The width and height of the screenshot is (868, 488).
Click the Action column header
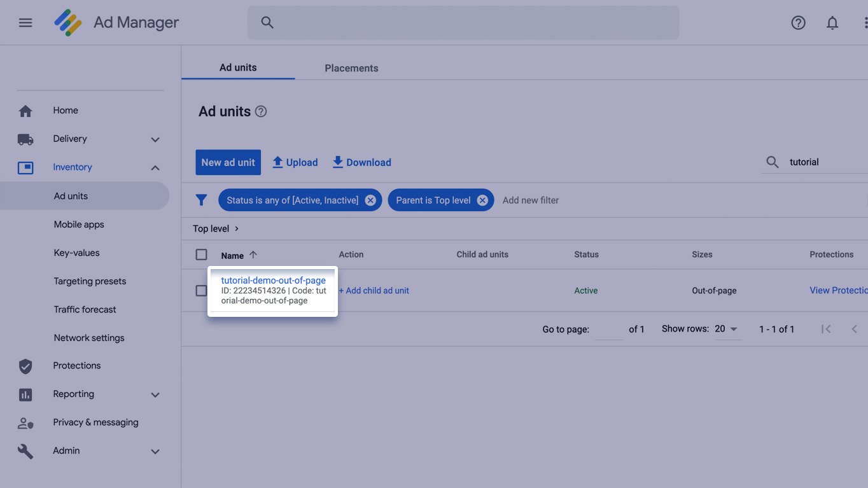tap(351, 254)
